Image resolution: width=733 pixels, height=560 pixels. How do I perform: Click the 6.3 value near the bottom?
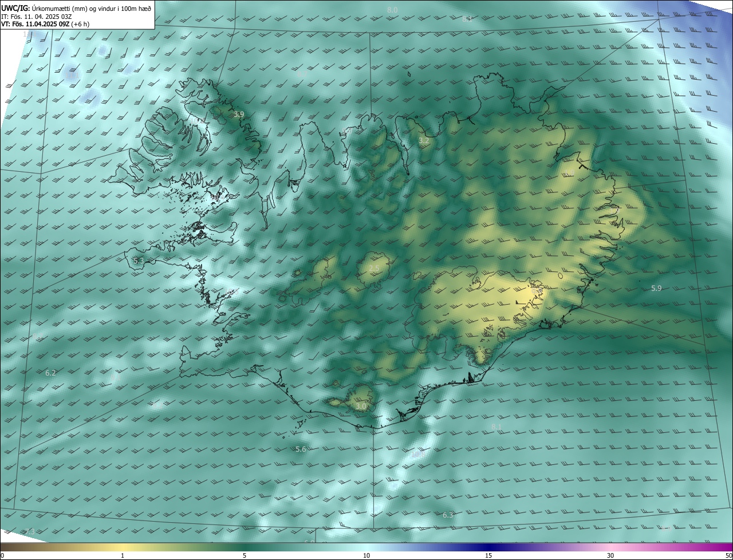coord(448,515)
